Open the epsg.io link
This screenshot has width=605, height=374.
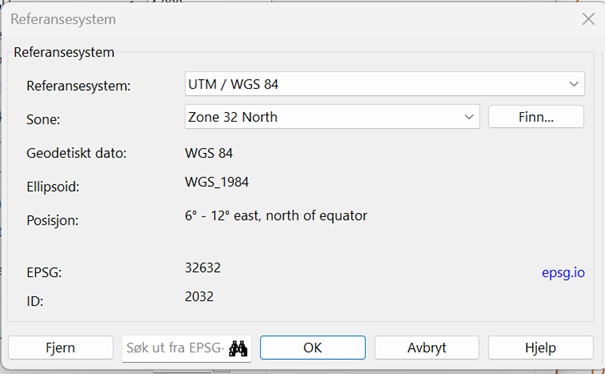coord(563,273)
